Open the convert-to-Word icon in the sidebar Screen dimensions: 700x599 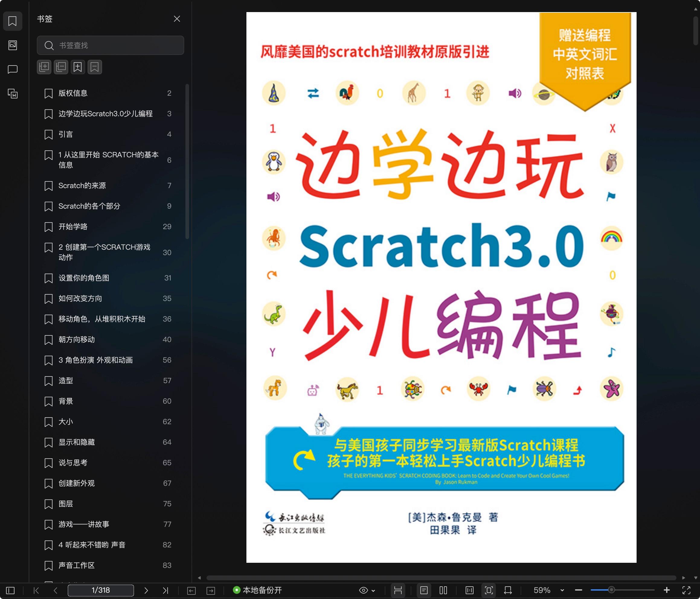(12, 93)
